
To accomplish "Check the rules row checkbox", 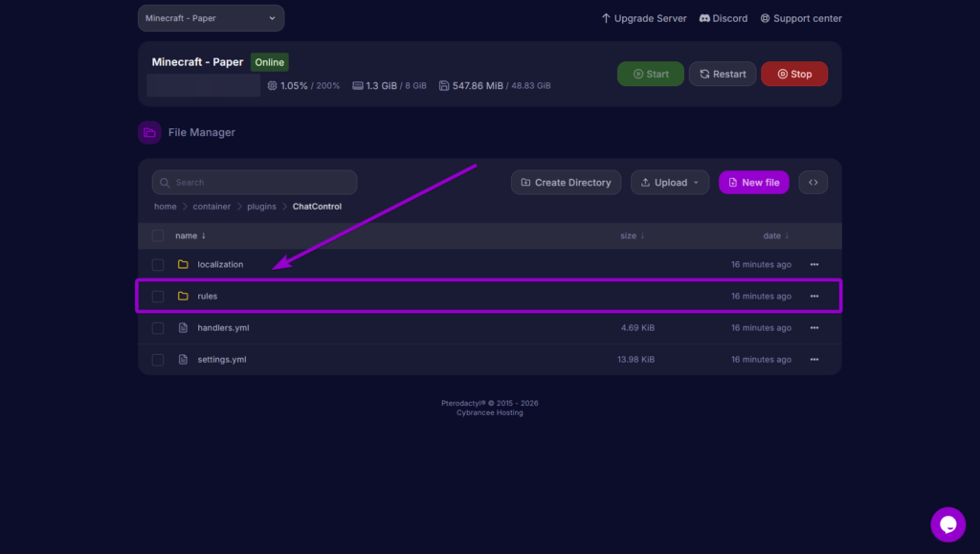I will pos(158,296).
